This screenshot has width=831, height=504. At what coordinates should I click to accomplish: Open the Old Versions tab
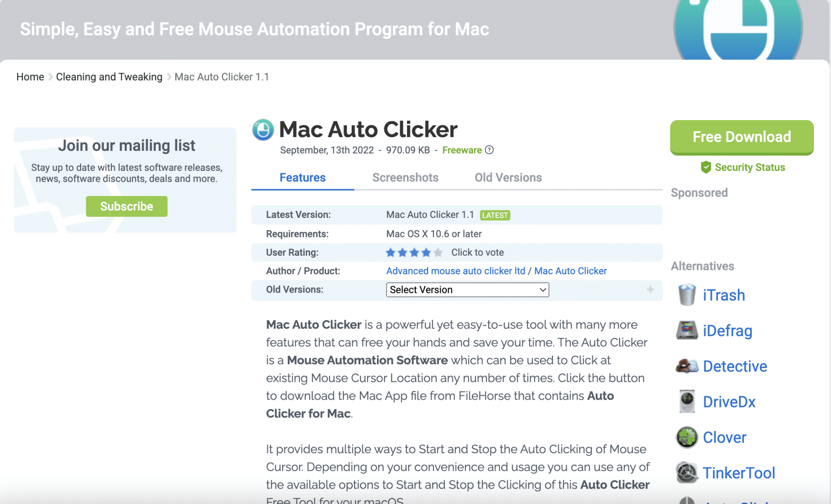[508, 177]
